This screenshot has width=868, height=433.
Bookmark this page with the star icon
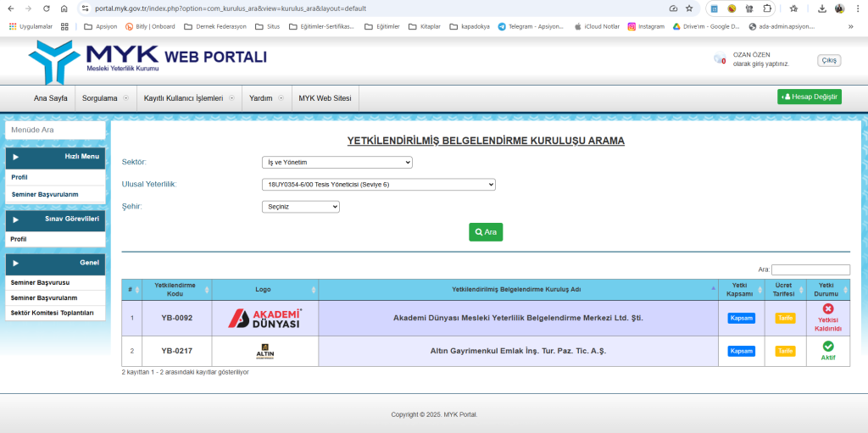pos(689,8)
